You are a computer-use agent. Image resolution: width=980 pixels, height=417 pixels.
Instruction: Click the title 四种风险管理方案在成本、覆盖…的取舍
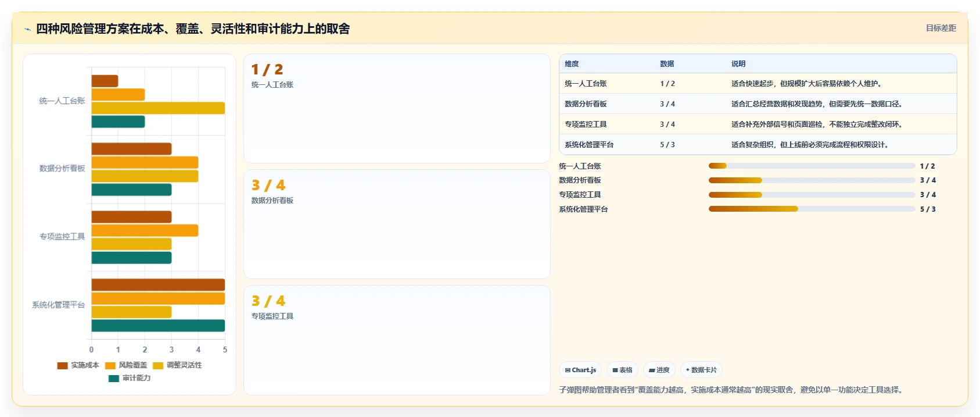click(193, 29)
